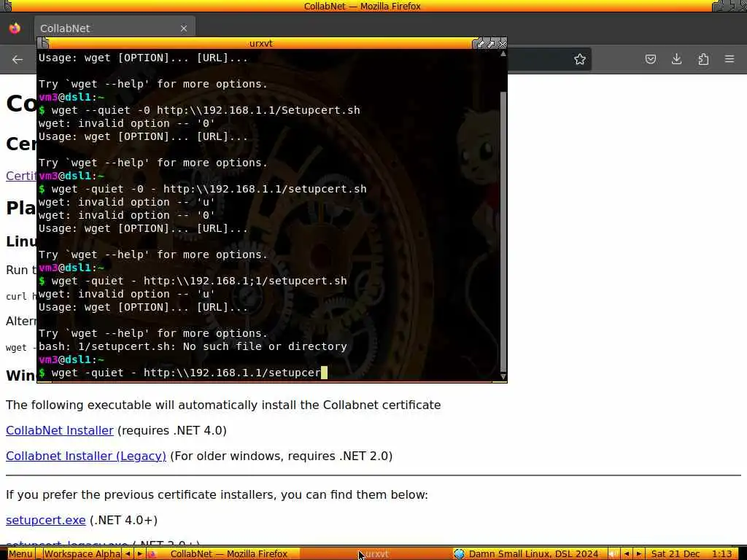Screen dimensions: 747x560
Task: Click the left arrow beside the clock
Action: tap(627, 554)
